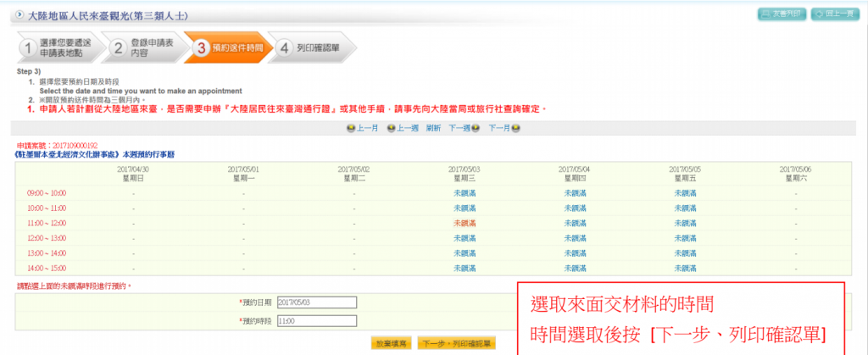Go to previous week via 上一週

coord(403,128)
